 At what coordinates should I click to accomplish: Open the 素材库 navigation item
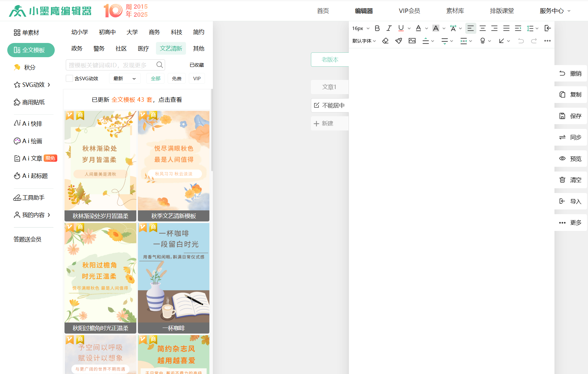click(x=455, y=11)
